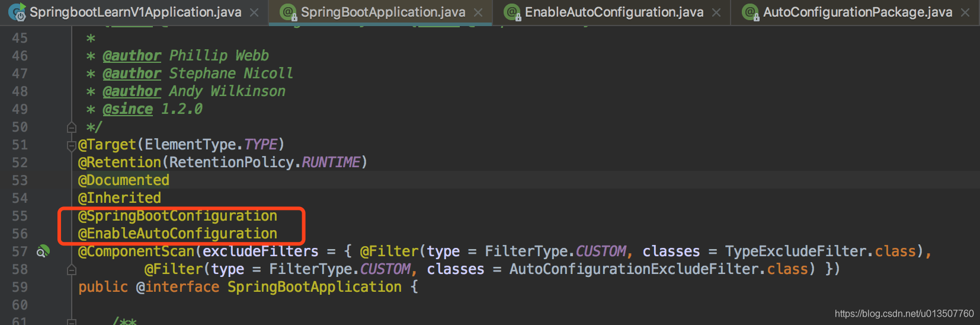Click SpringbootLearnV1Application class file icon
Viewport: 980px width, 325px height.
(17, 12)
